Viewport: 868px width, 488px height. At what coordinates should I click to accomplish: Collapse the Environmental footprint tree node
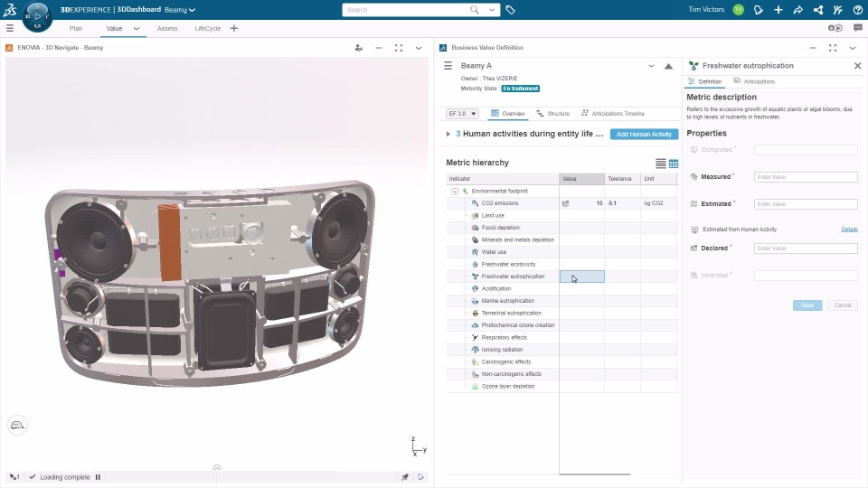click(x=455, y=192)
